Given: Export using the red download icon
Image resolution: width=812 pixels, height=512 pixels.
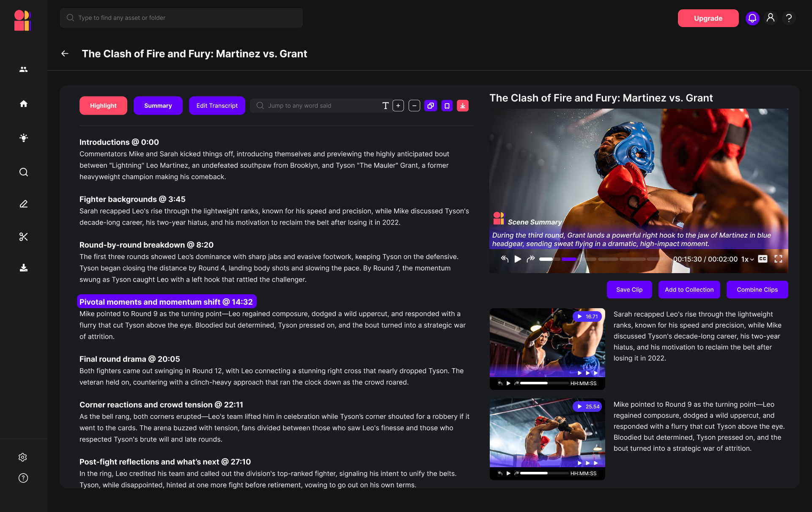Looking at the screenshot, I should (463, 106).
